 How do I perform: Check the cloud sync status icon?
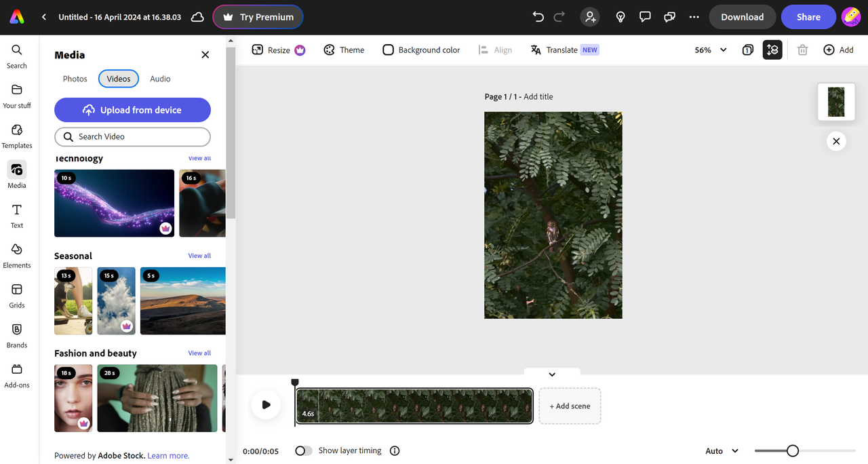pyautogui.click(x=197, y=17)
